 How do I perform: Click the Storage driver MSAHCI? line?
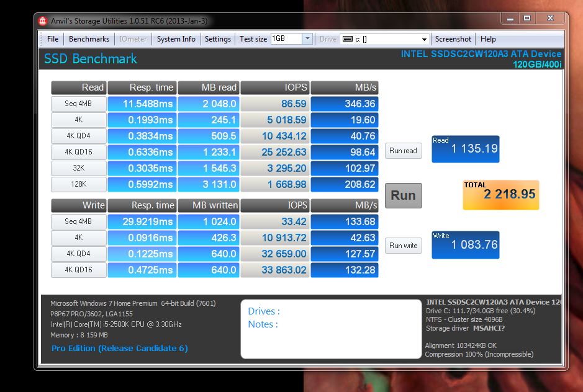click(465, 328)
